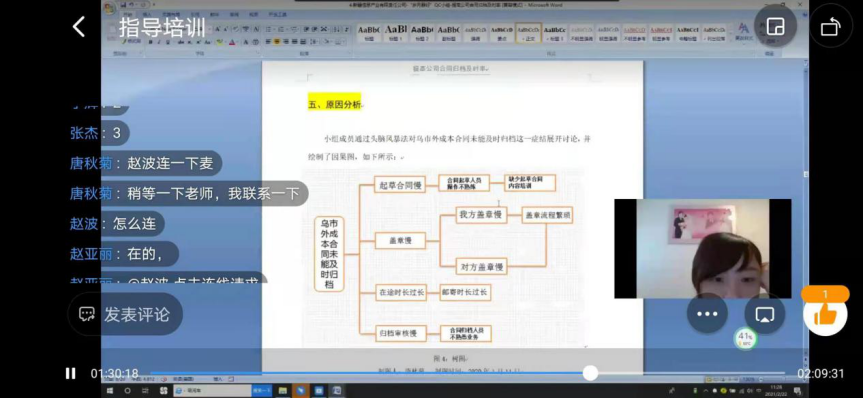Open the 发表评论 comment box
Image resolution: width=863 pixels, height=398 pixels.
pos(125,314)
